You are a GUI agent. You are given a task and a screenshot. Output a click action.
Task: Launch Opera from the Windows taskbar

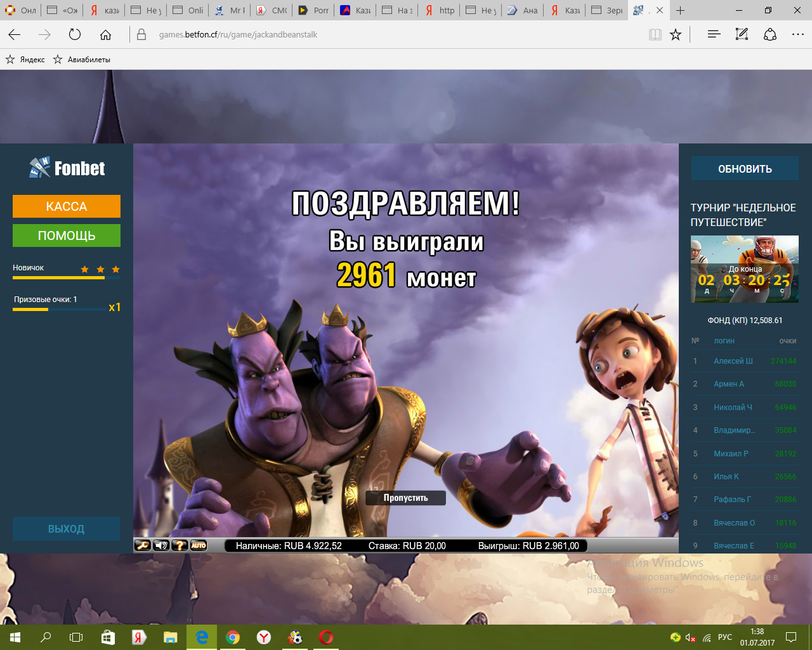(x=326, y=637)
